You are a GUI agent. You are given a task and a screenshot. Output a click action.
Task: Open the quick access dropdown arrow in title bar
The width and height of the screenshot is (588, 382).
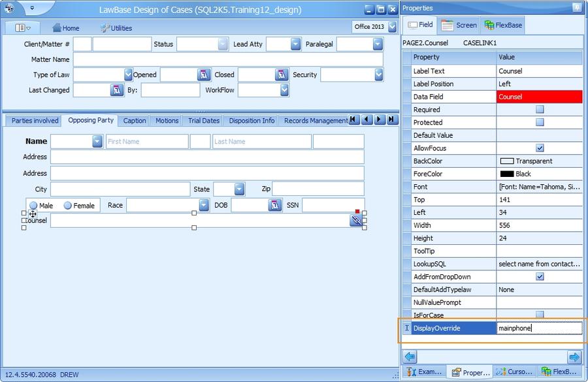(32, 7)
